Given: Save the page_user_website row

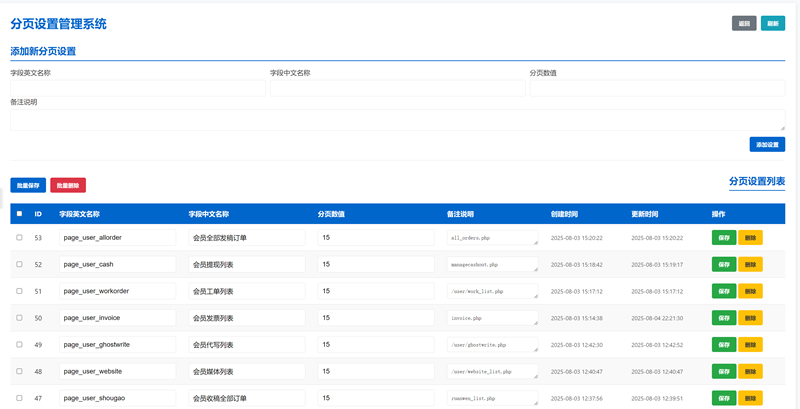Looking at the screenshot, I should pos(724,371).
